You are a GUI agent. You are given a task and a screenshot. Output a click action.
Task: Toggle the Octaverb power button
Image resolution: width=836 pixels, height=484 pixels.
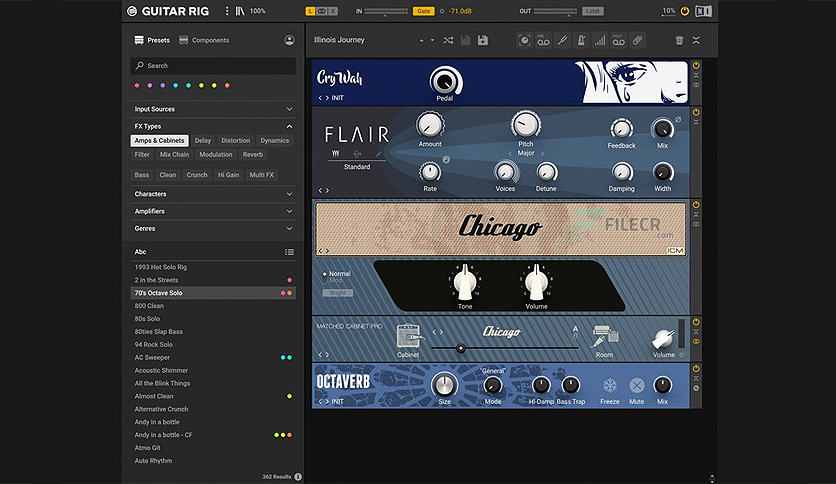point(696,368)
